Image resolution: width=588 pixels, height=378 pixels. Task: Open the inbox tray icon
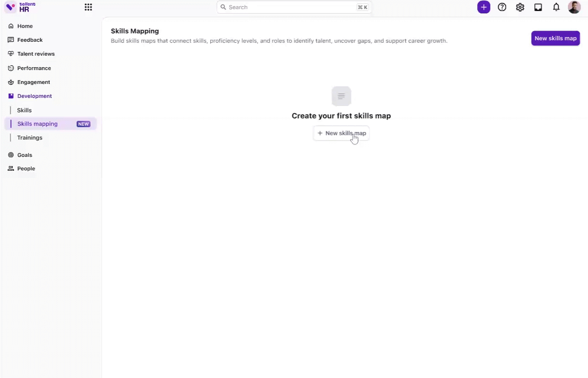pyautogui.click(x=538, y=7)
